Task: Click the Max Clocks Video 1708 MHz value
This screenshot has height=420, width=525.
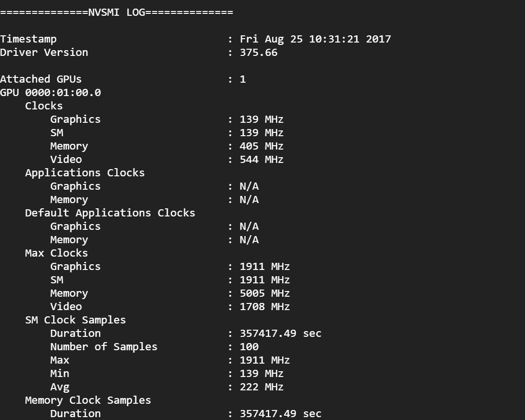Action: 265,307
